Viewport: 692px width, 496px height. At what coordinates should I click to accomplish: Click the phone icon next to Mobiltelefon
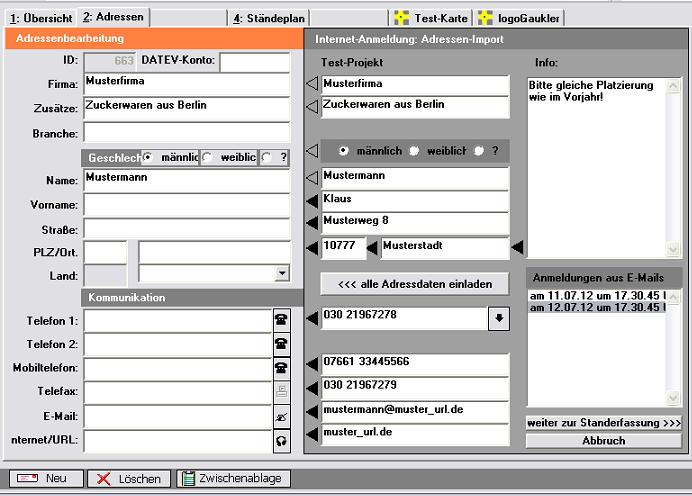coord(282,368)
